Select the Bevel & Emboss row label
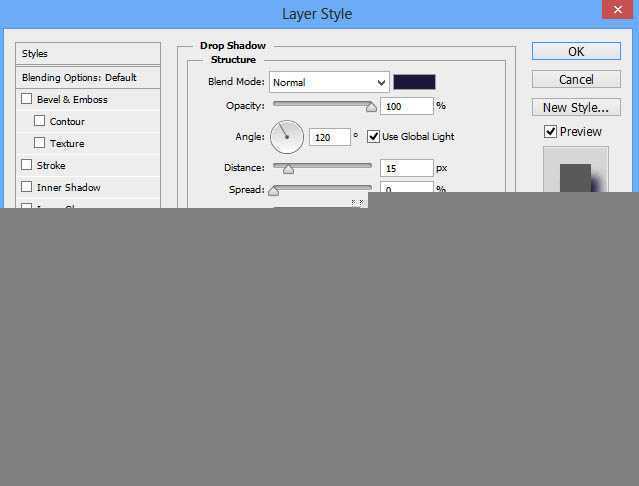Viewport: 639px width, 486px height. (72, 99)
